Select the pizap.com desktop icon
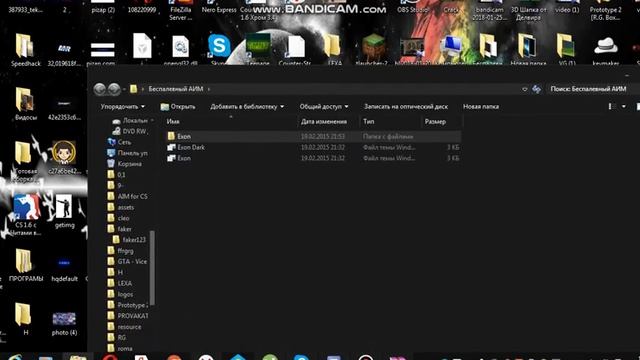Viewport: 640px width, 360px height. point(102,53)
